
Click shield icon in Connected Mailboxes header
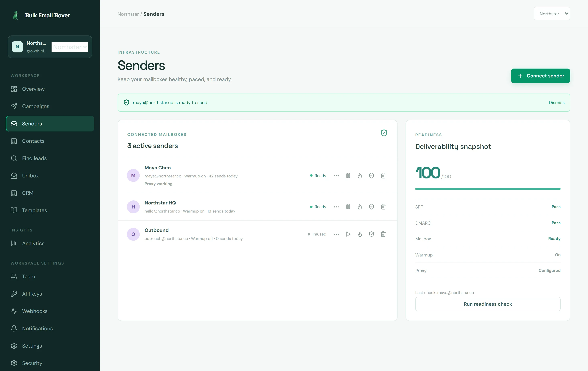[x=384, y=133]
